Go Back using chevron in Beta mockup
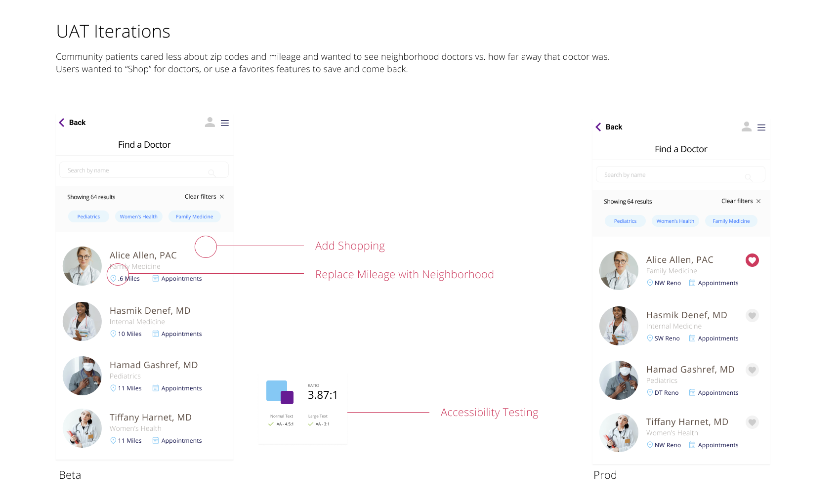Image resolution: width=840 pixels, height=504 pixels. (62, 123)
